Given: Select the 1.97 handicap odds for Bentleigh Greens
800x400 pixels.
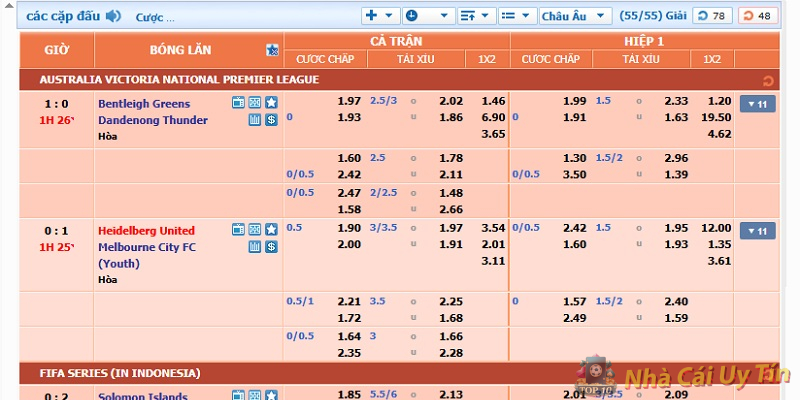Looking at the screenshot, I should click(x=349, y=101).
